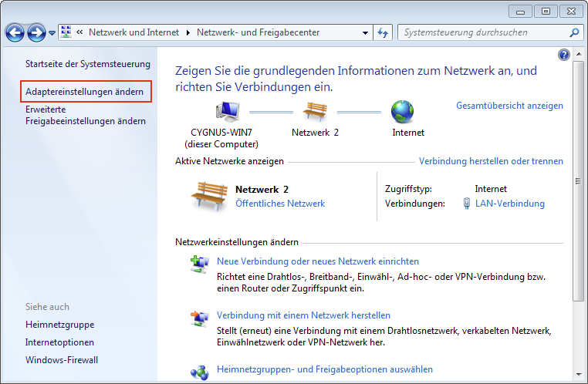This screenshot has height=384, width=588.
Task: Open 'Windows-Firewall' link
Action: 62,359
